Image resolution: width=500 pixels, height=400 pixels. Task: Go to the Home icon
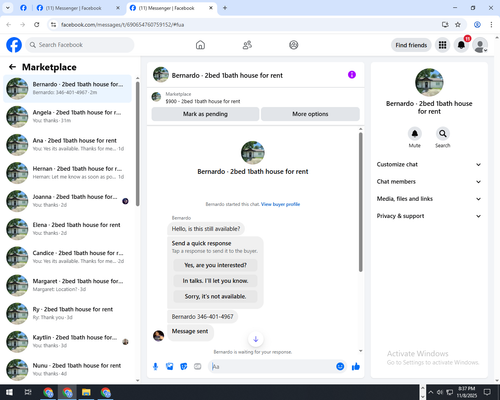tap(200, 45)
